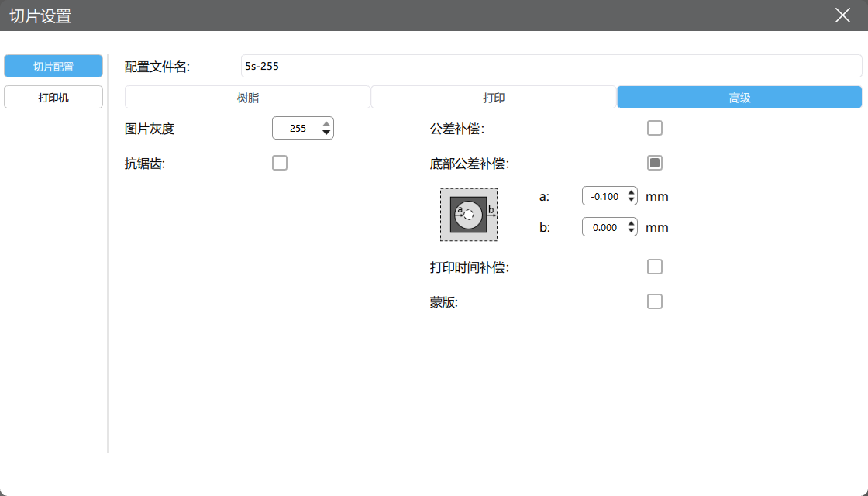Enable the 打印时间补偿 checkbox

point(655,267)
